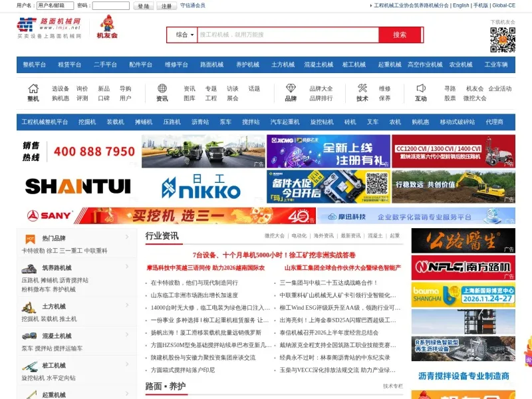Viewport: 532px width, 399px height.
Task: Open article 在卡特彼勒，他们与现代制造同行
Action: (194, 283)
